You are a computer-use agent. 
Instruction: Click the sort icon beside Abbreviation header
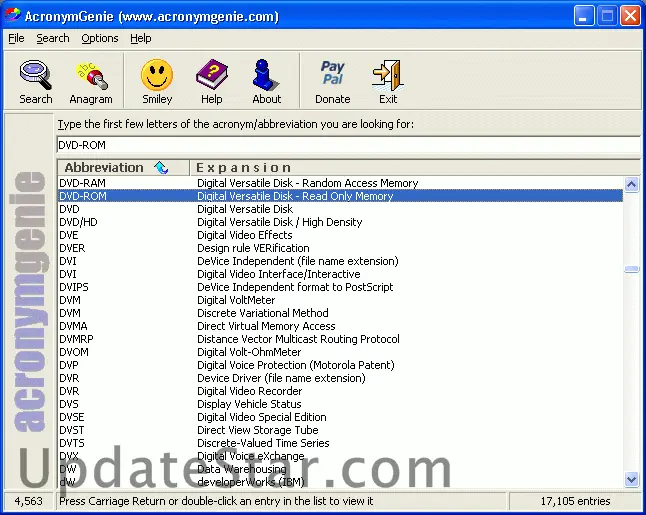161,167
